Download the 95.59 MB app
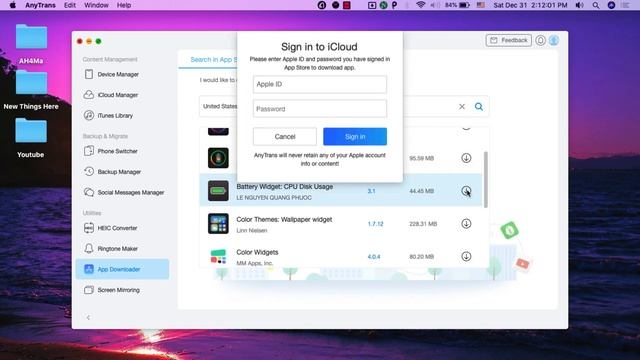This screenshot has width=640, height=360. coord(466,158)
